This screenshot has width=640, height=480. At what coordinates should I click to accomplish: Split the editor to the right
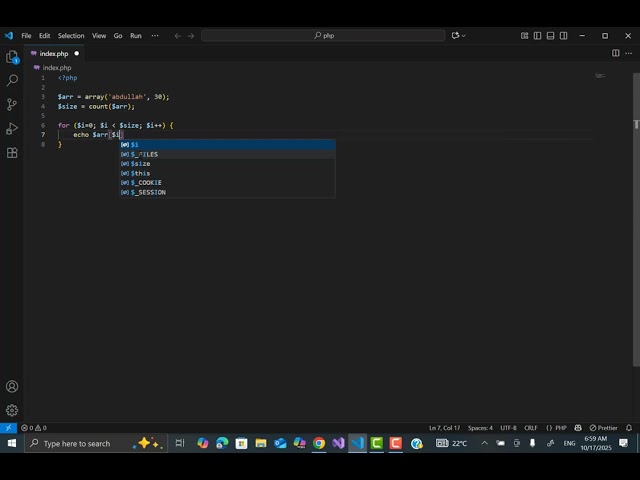(616, 53)
